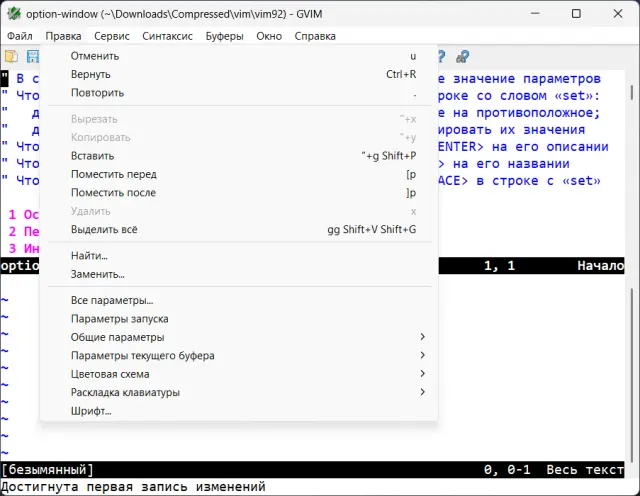Open the Синтаксис menu

tap(167, 36)
